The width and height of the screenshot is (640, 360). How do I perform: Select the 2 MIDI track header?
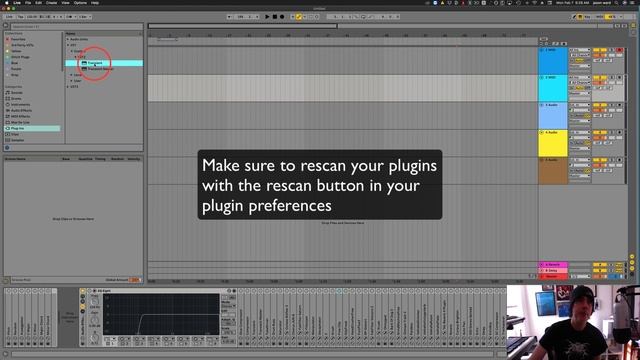(x=553, y=88)
